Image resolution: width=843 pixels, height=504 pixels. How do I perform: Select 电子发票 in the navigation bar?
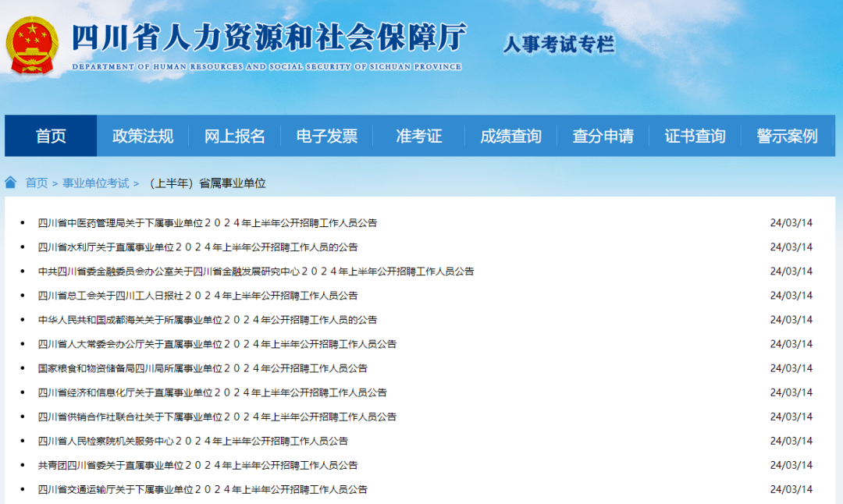coord(327,137)
